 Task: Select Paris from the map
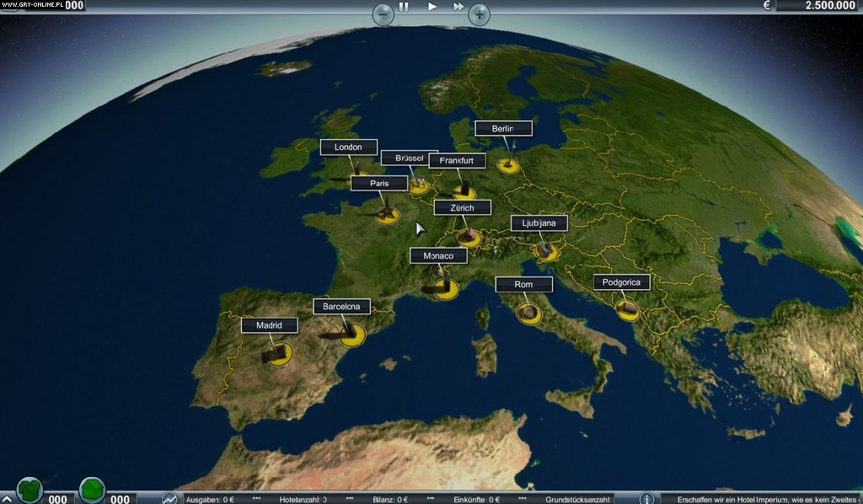379,183
